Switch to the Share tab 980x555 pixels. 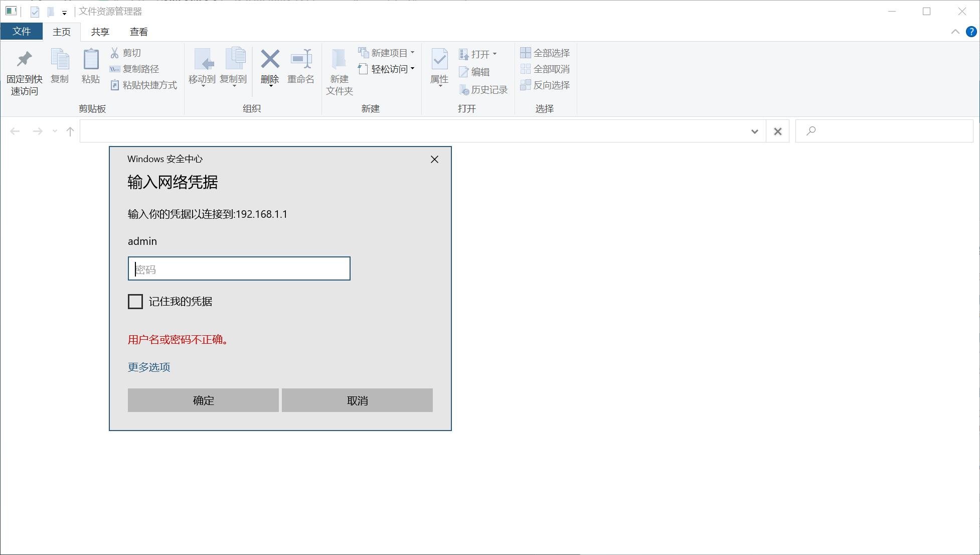[x=100, y=32]
